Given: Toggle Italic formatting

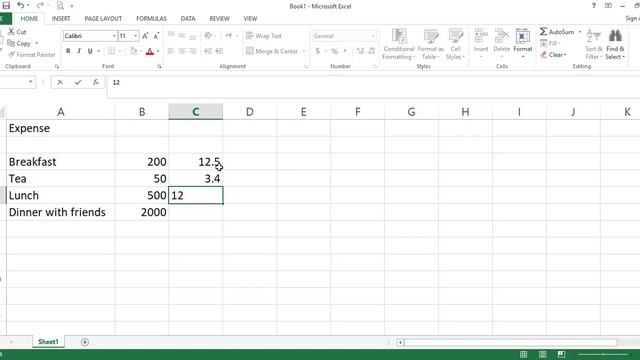Looking at the screenshot, I should pos(79,51).
